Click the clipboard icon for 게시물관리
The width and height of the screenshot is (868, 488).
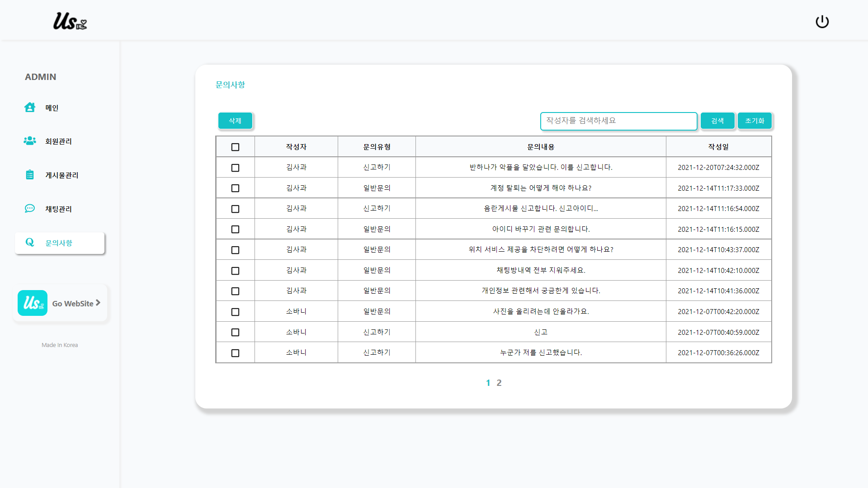(29, 175)
